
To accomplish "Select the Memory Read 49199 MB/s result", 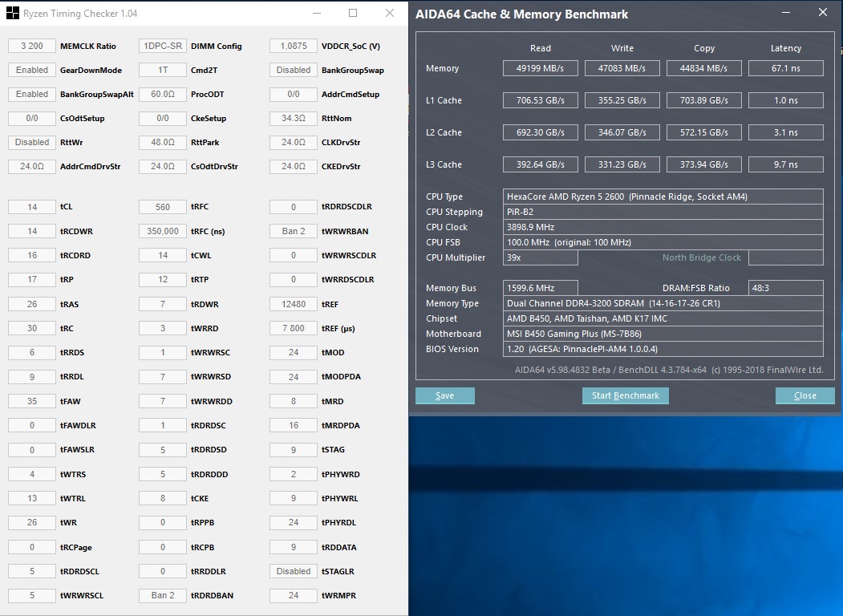I will pos(541,68).
